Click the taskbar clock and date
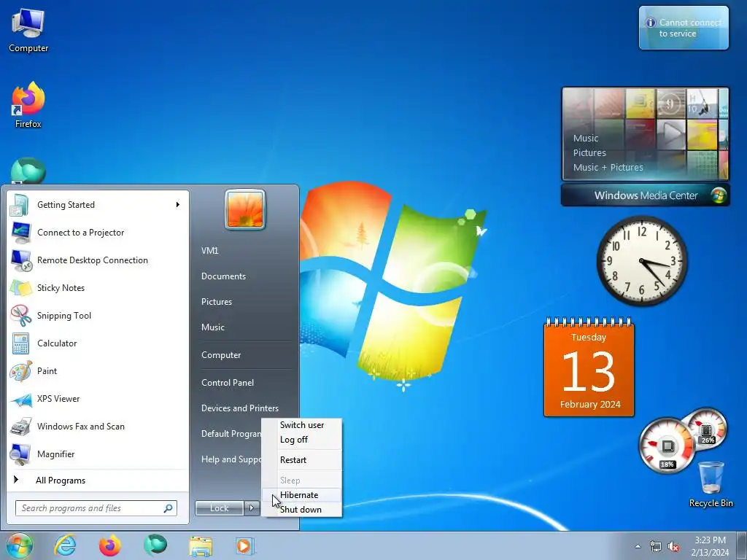This screenshot has height=560, width=747. pos(710,546)
